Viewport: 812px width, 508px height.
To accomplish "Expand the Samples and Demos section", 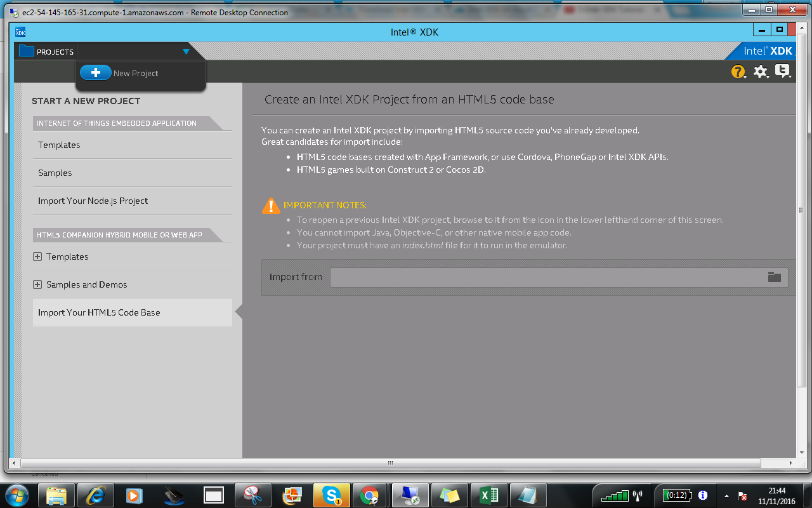I will click(37, 284).
